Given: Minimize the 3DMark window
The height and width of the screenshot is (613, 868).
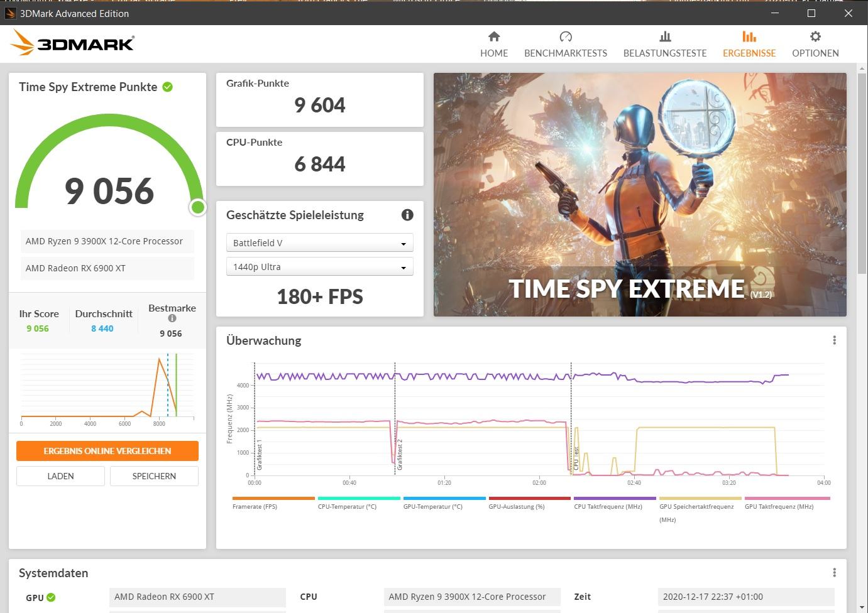Looking at the screenshot, I should (774, 13).
